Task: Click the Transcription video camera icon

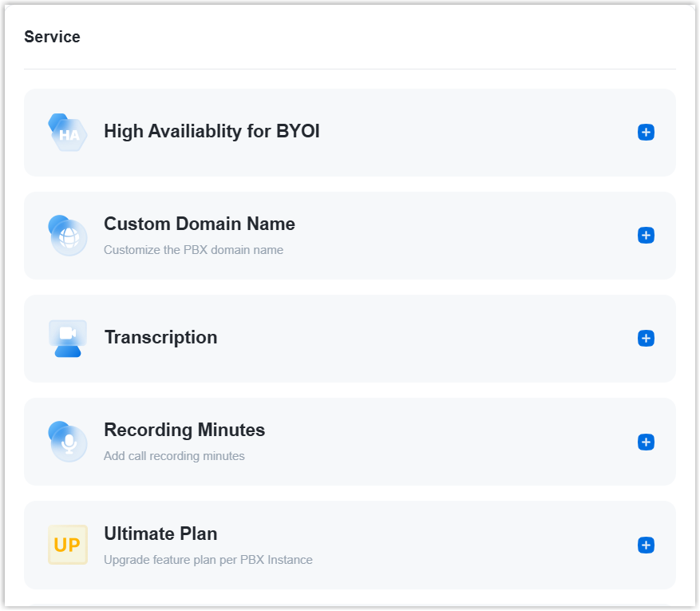Action: coord(68,339)
